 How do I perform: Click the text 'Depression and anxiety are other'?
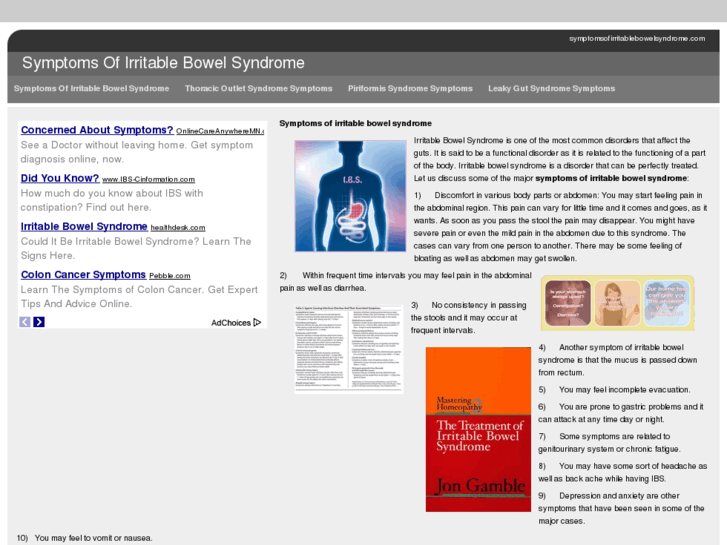[x=619, y=496]
